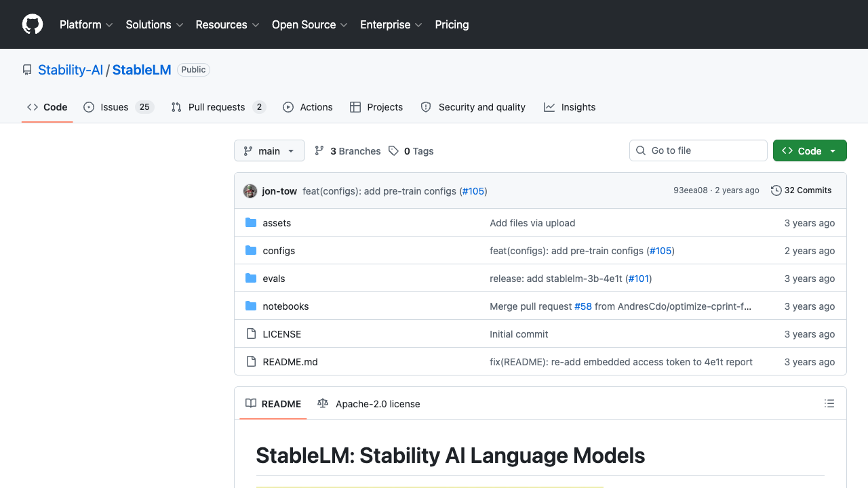Screen dimensions: 868x488
Task: Click commit hash 93eea08
Action: pyautogui.click(x=690, y=190)
